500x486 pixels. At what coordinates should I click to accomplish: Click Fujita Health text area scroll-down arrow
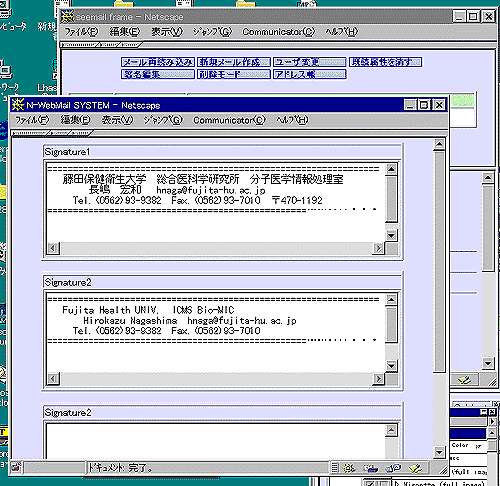point(391,366)
